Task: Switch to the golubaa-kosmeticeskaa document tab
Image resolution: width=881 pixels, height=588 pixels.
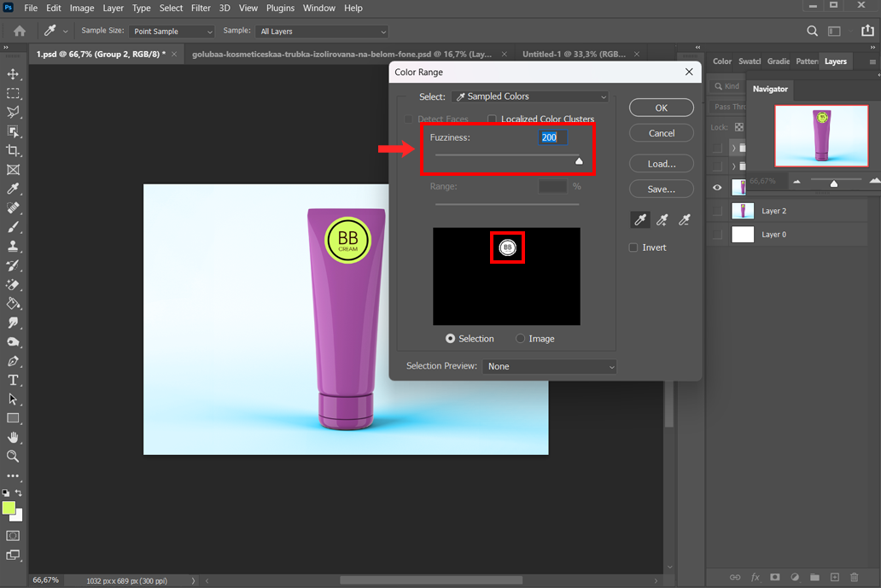Action: tap(341, 54)
